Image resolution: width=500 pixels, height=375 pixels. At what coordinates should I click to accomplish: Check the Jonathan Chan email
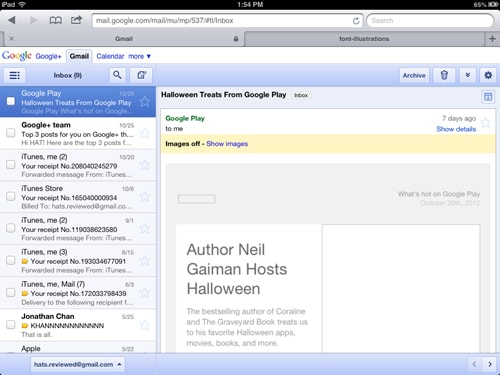(x=11, y=324)
